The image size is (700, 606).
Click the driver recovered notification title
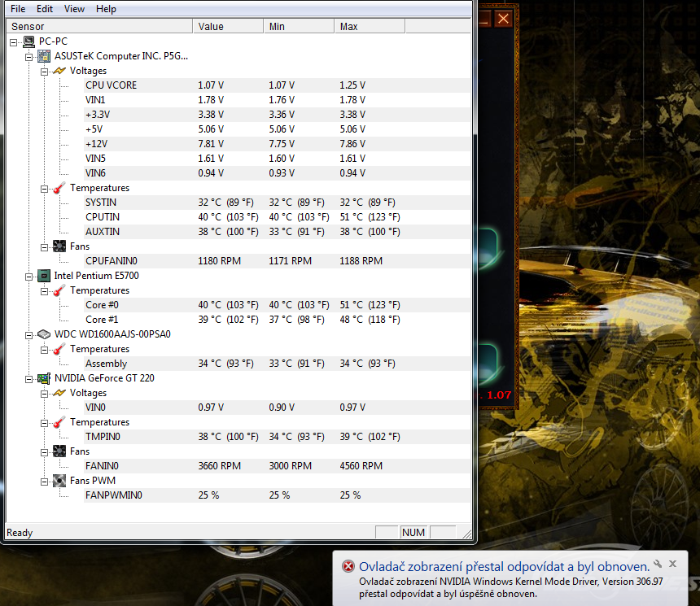(505, 567)
